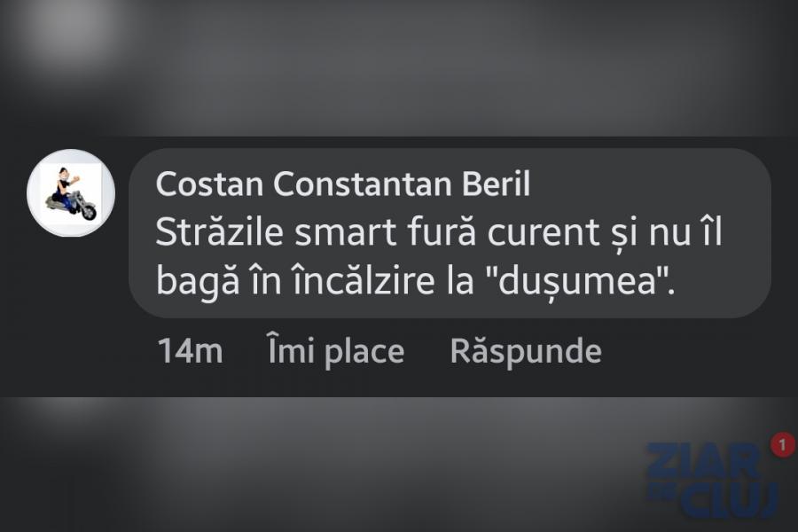This screenshot has width=798, height=532.
Task: Click the 14m comment timestamp
Action: coord(190,351)
